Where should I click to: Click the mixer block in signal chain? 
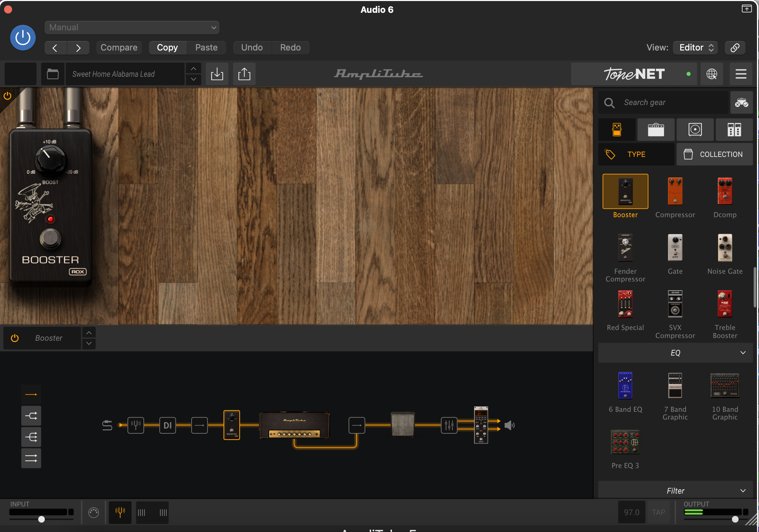click(x=449, y=425)
